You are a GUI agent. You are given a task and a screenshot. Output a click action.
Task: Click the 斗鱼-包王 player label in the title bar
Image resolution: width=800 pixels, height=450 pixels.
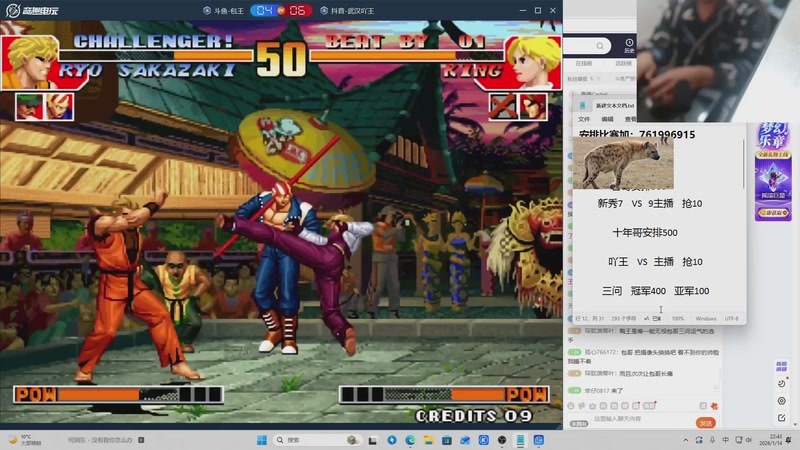point(223,11)
